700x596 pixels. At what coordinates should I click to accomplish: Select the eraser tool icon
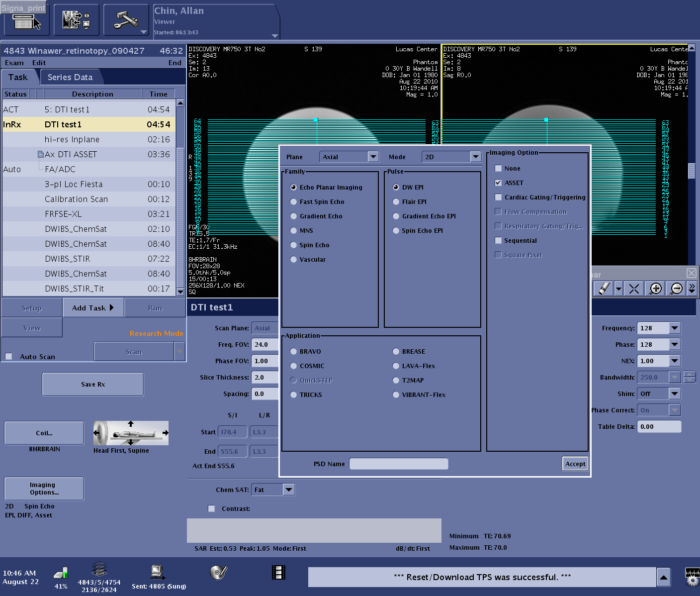coord(604,289)
